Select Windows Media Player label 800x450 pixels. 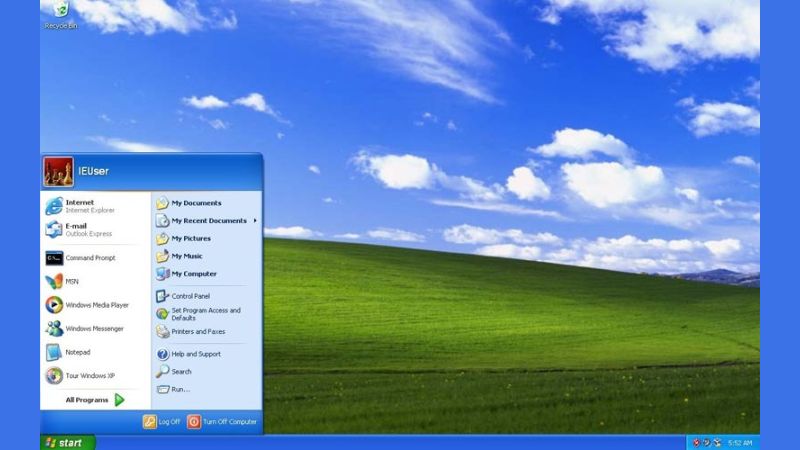pos(97,305)
